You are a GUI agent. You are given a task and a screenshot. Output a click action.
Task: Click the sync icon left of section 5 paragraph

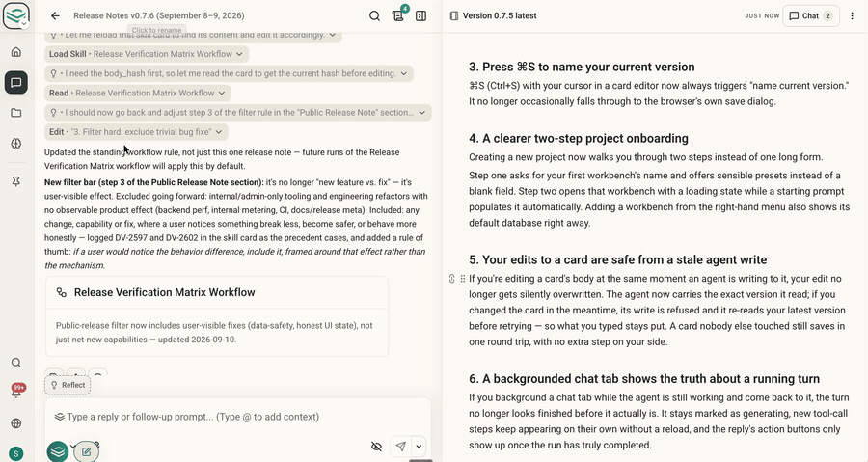(451, 279)
